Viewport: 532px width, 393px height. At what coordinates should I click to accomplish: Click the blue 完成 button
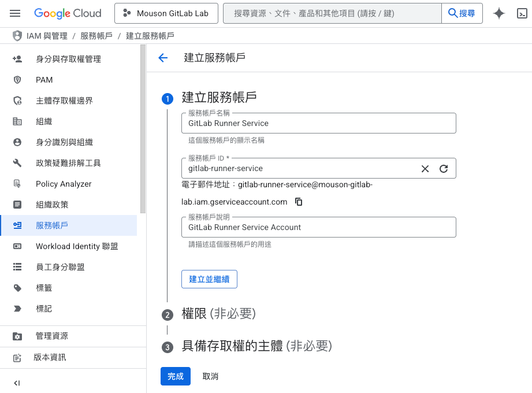(176, 376)
